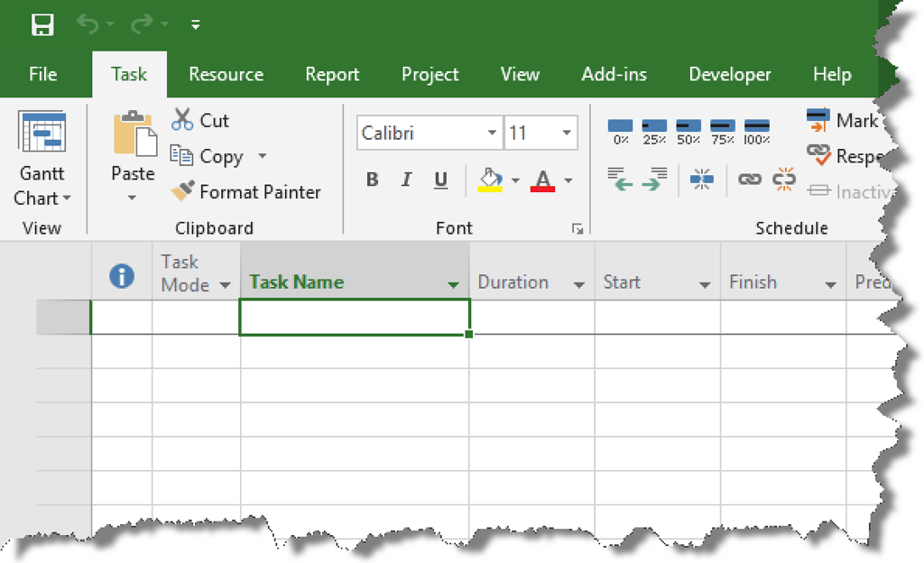Pick a font color from the red swatch
Viewport: 924px width, 563px height.
pyautogui.click(x=541, y=180)
